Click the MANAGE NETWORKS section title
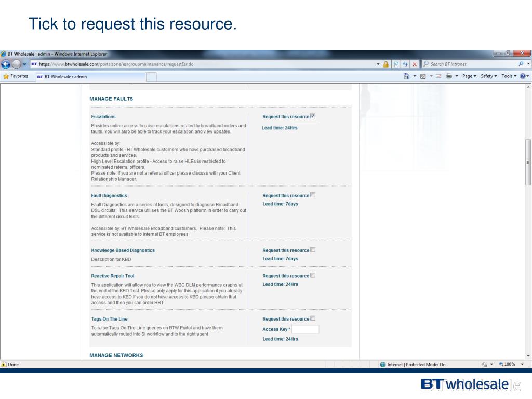 point(116,355)
